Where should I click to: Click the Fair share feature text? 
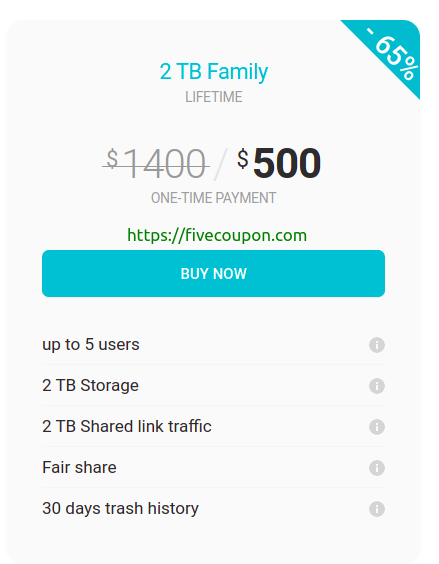(79, 468)
